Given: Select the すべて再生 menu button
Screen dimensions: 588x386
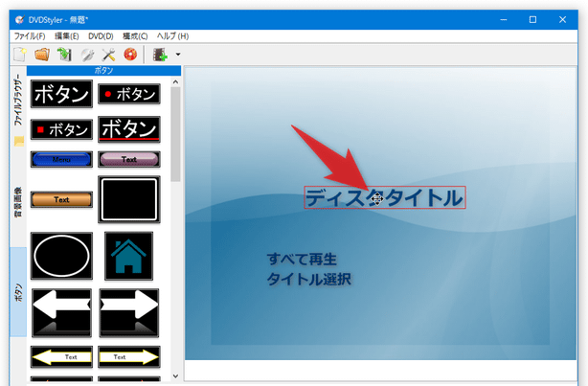Looking at the screenshot, I should pos(302,260).
